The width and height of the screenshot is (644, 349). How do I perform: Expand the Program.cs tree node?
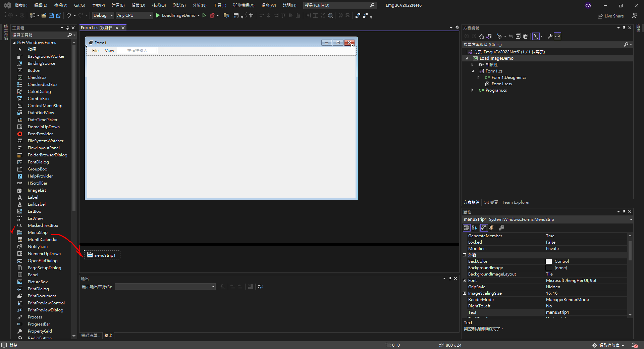(x=472, y=90)
